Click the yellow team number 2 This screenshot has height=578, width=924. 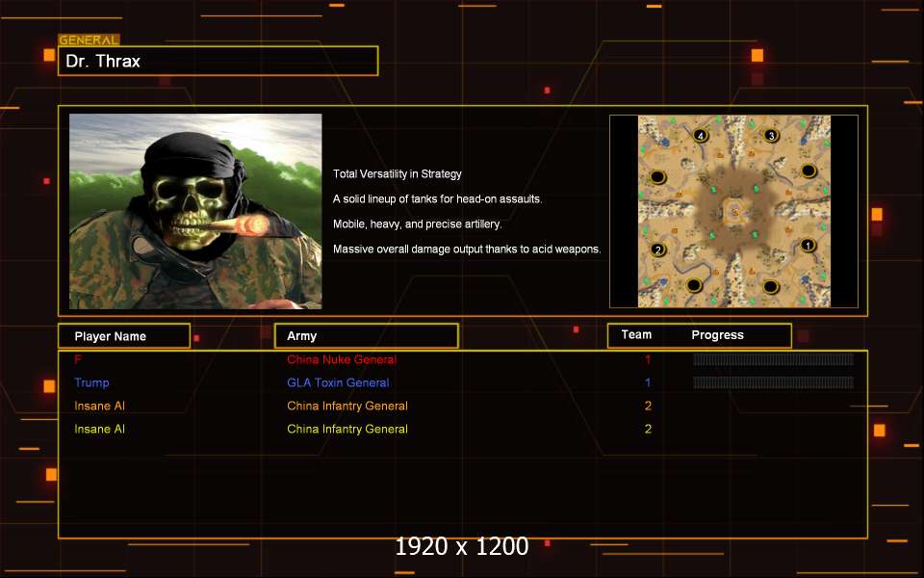point(648,429)
